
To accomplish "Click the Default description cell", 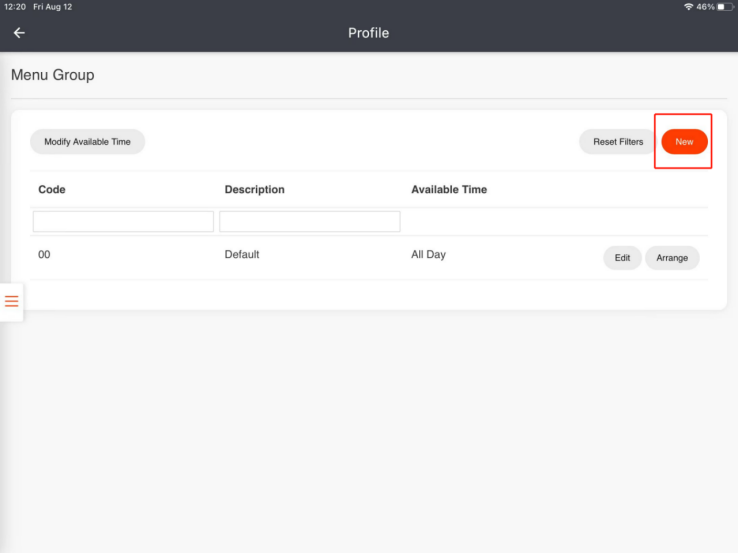I will 242,255.
